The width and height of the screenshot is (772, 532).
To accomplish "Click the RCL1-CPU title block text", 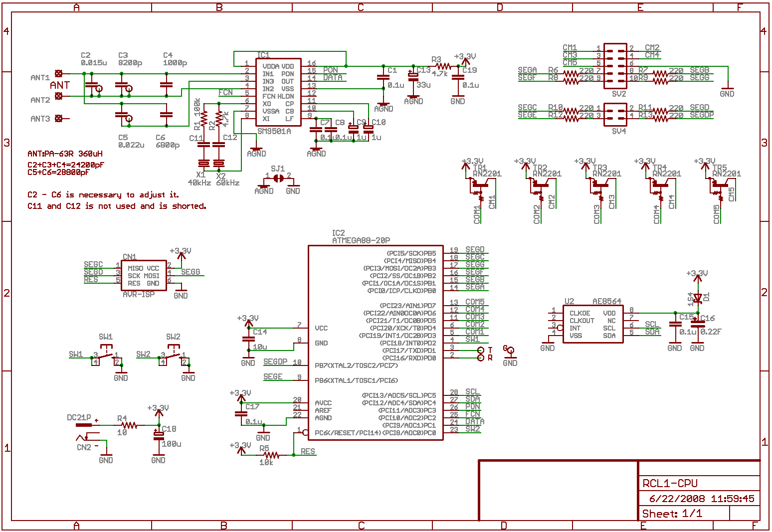I will tap(670, 483).
